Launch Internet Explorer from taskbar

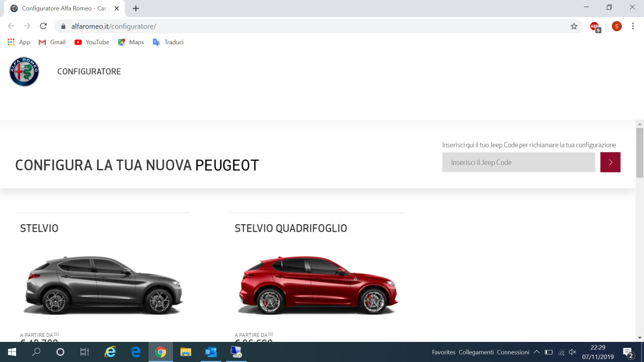[110, 352]
